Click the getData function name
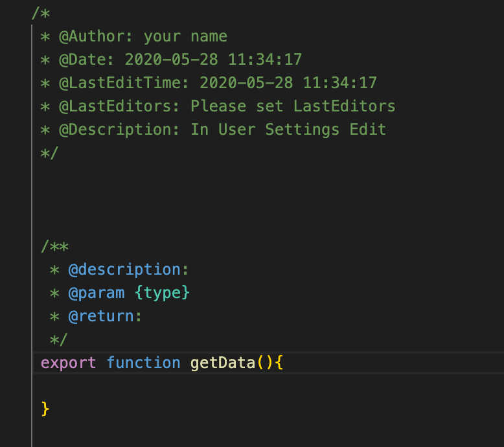Screen dimensions: 504x447 tap(222, 363)
